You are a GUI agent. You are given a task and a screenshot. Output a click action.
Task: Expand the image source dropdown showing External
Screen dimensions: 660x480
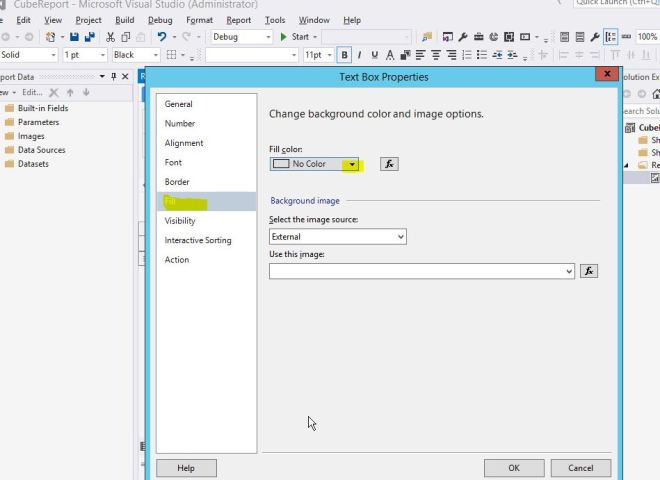point(400,237)
